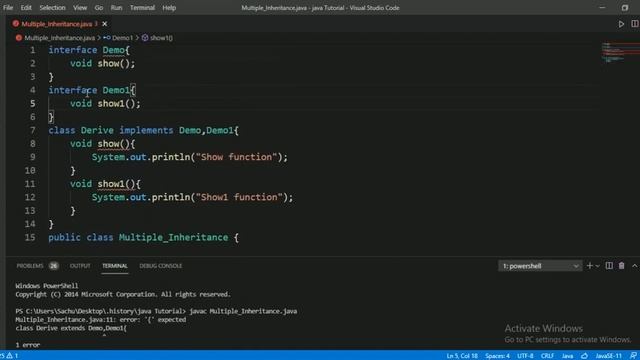This screenshot has width=640, height=360.
Task: Click the Java thumbs-up status icon
Action: pyautogui.click(x=584, y=356)
